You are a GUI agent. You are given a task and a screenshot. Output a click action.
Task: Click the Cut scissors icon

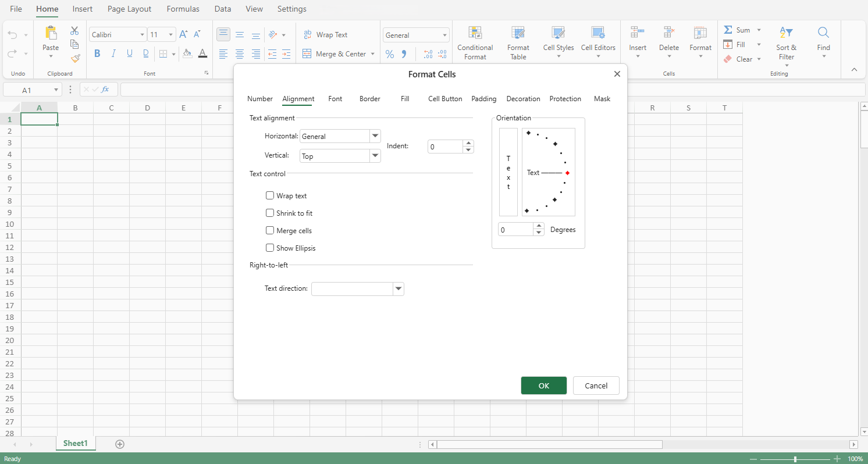(x=74, y=31)
